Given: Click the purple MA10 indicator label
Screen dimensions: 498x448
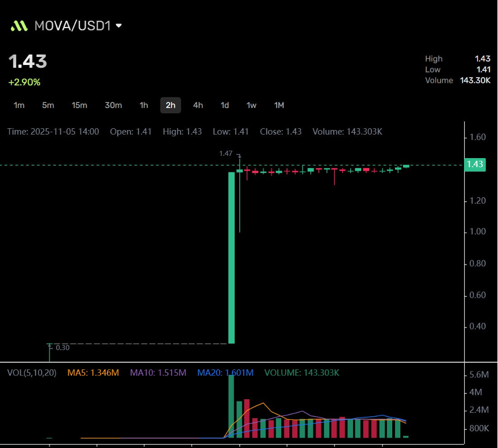Looking at the screenshot, I should click(x=158, y=373).
